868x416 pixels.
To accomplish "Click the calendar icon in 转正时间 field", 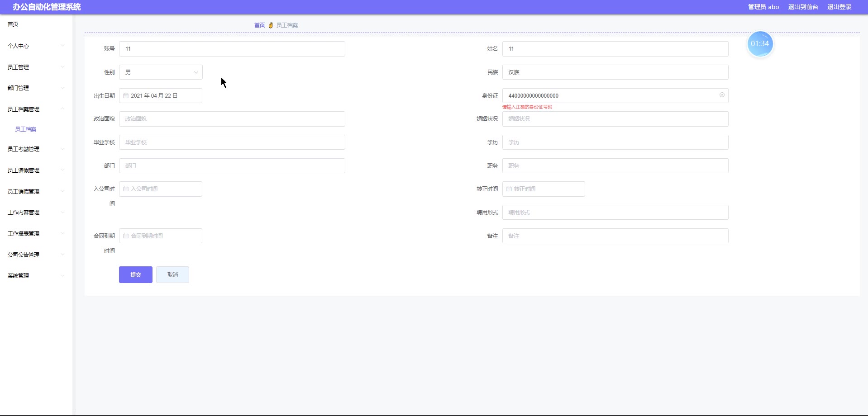I will tap(509, 189).
